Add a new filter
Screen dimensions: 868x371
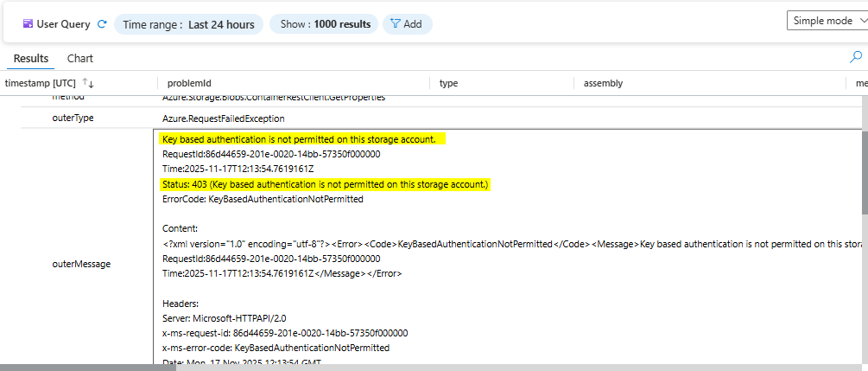point(408,24)
